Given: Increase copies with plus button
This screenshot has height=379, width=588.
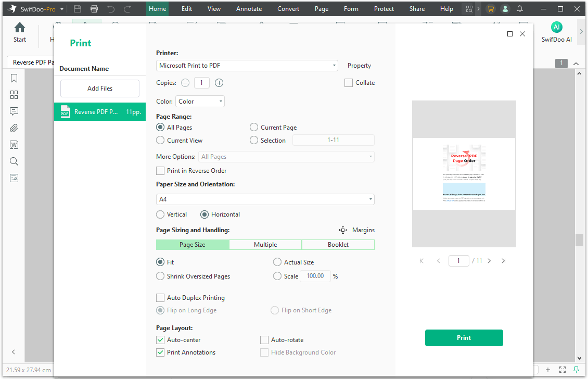Looking at the screenshot, I should point(219,83).
